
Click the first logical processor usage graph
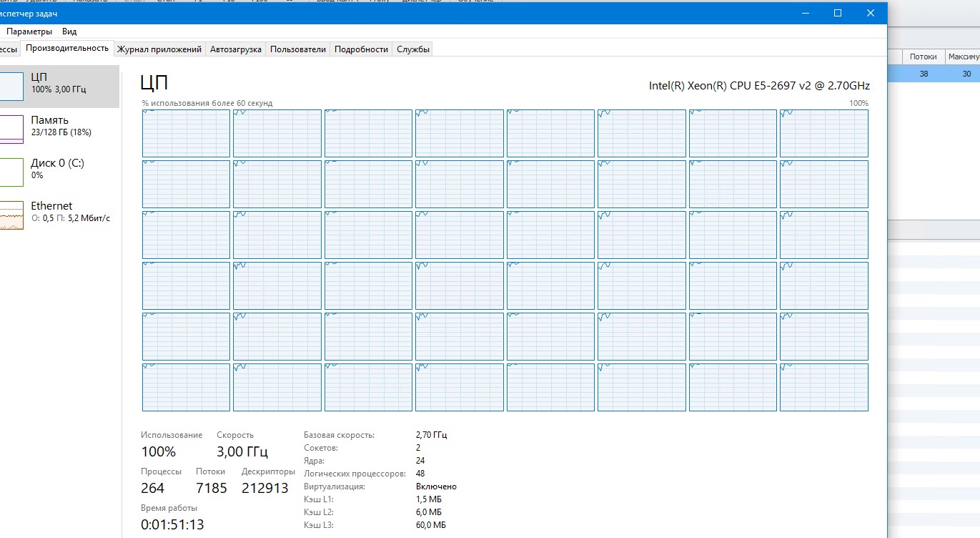pos(186,133)
